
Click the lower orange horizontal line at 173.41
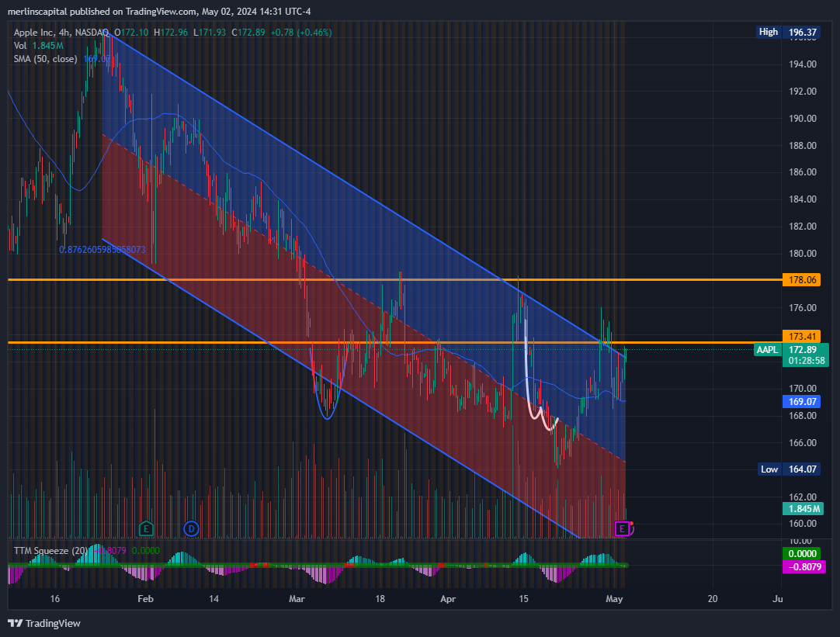point(395,343)
